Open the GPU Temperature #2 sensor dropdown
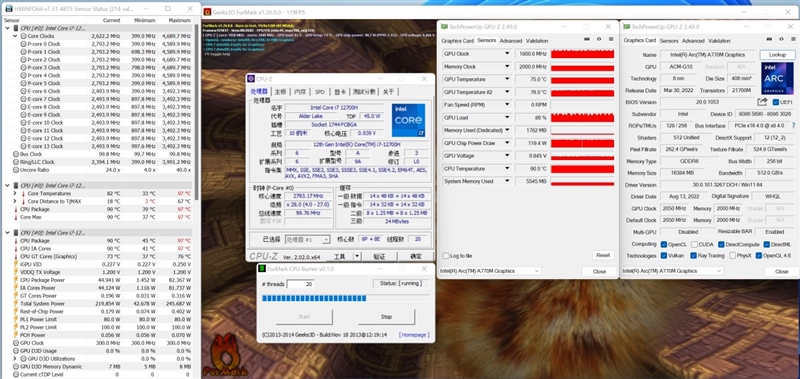Screen dimensions: 800x379 [x=507, y=92]
